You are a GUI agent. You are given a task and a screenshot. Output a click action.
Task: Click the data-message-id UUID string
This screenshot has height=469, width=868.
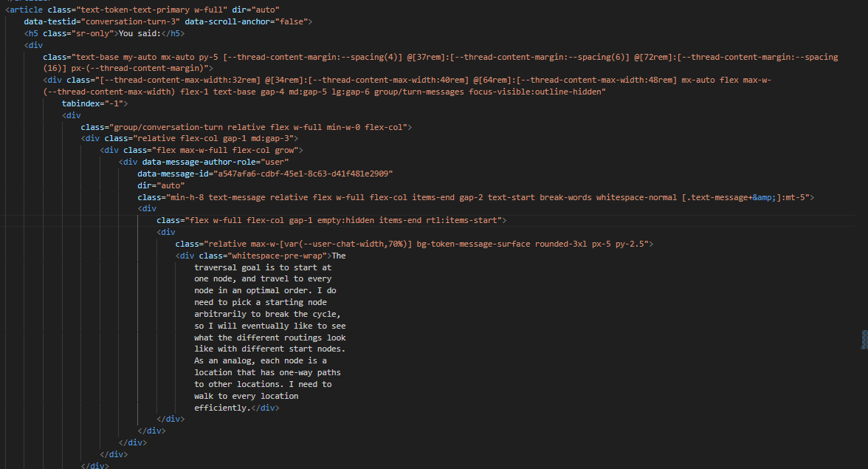301,174
